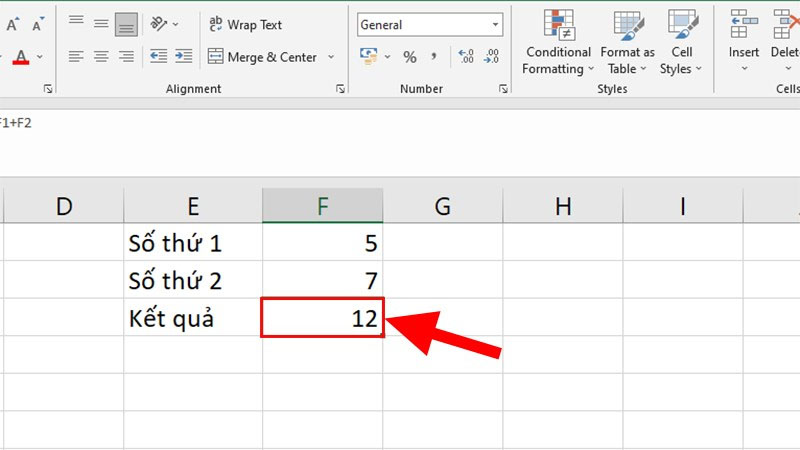
Task: Click the Increase Indent icon
Action: coord(183,57)
